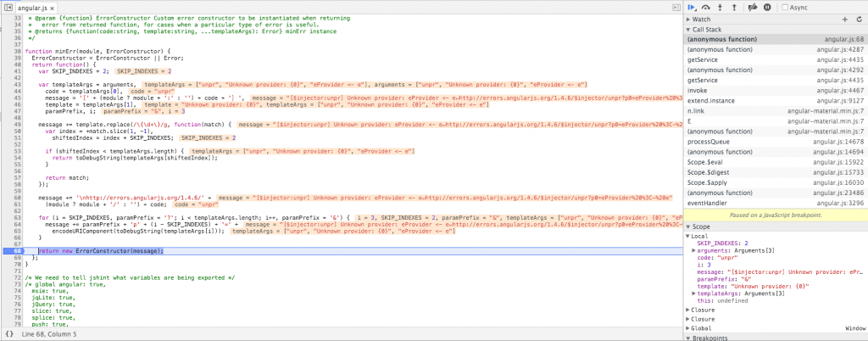Open angular.js:3296 source link

[840, 204]
